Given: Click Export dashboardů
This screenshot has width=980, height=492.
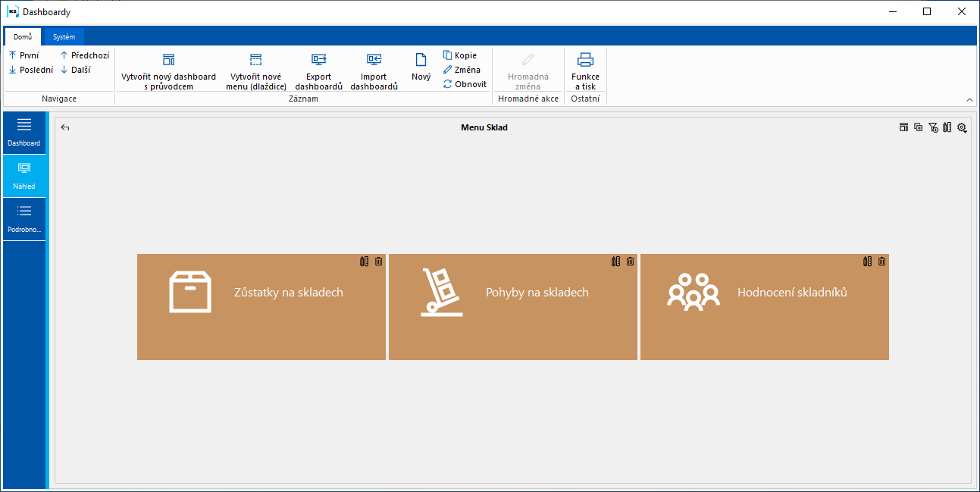Looking at the screenshot, I should [319, 71].
